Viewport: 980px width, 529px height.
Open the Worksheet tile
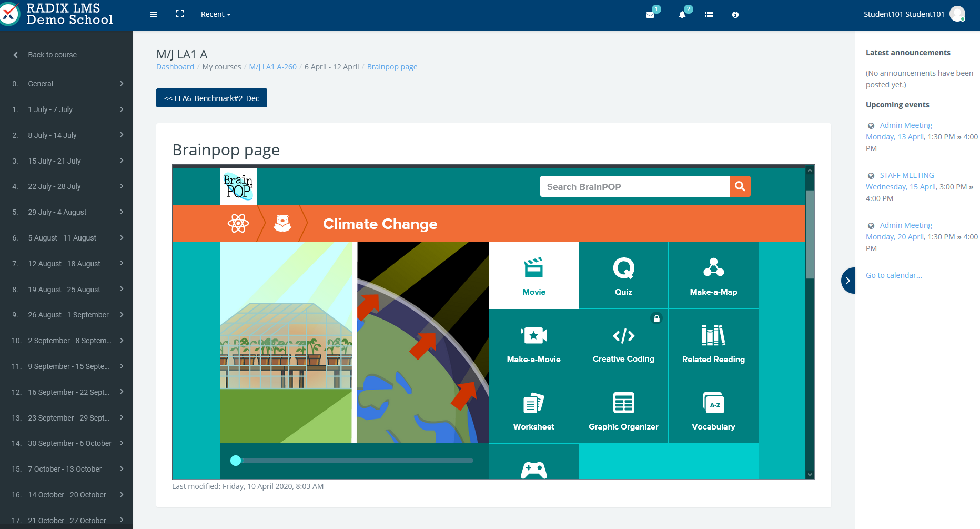point(533,410)
